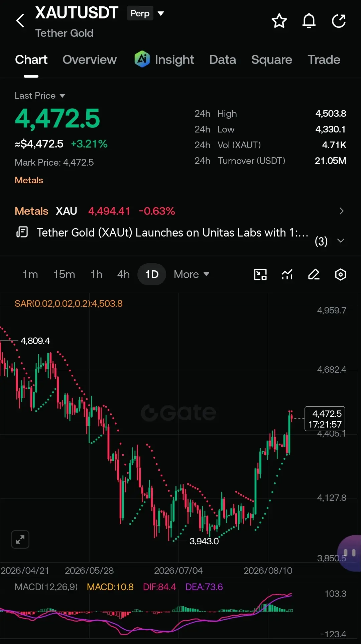Open Tether Gold Launches on Unitas news
This screenshot has width=361, height=644.
coord(172,233)
